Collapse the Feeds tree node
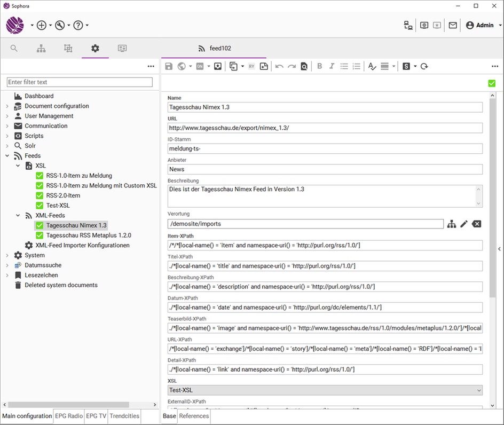The width and height of the screenshot is (504, 425). (x=7, y=156)
